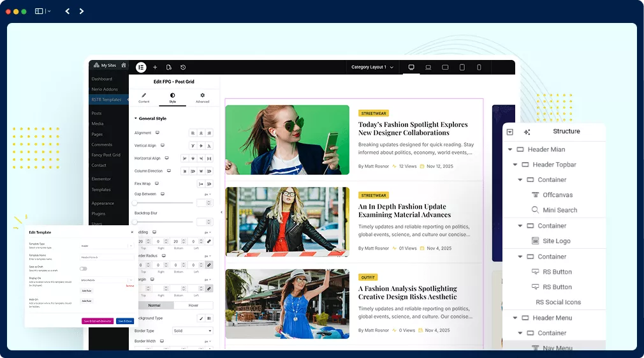Image resolution: width=644 pixels, height=358 pixels.
Task: Open the Gap Between px unit selector
Action: (x=208, y=194)
